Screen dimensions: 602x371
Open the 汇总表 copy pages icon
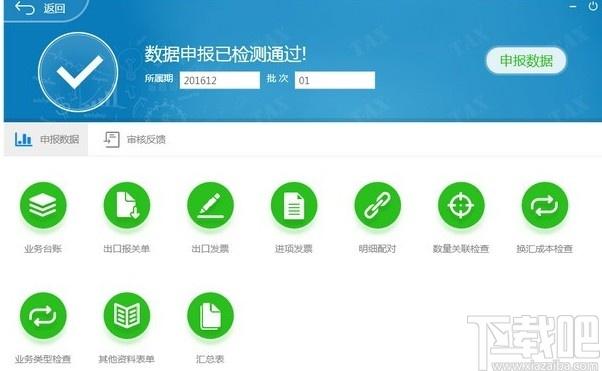coord(210,316)
